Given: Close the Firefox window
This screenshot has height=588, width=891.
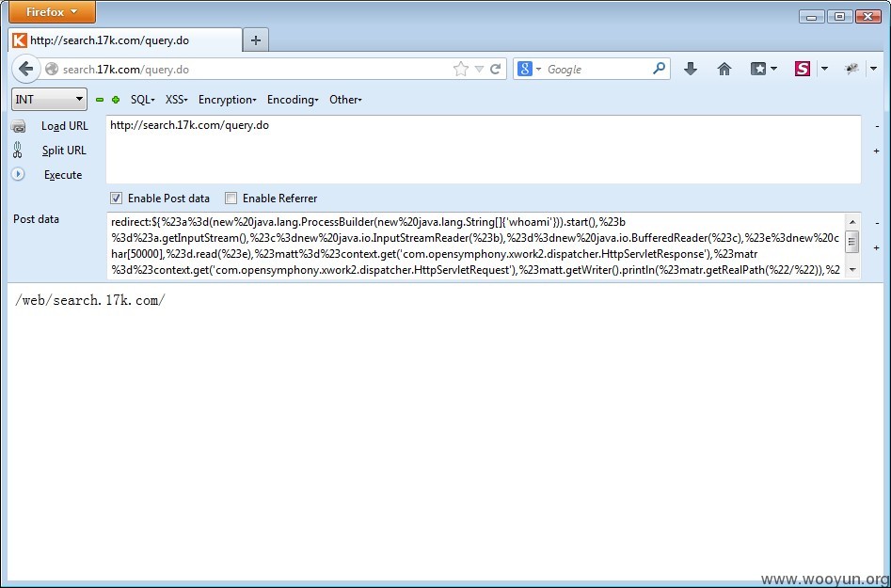Looking at the screenshot, I should 867,17.
